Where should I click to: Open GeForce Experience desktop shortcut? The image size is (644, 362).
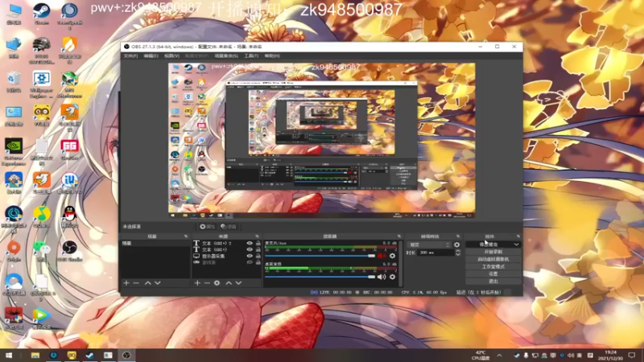pyautogui.click(x=14, y=152)
